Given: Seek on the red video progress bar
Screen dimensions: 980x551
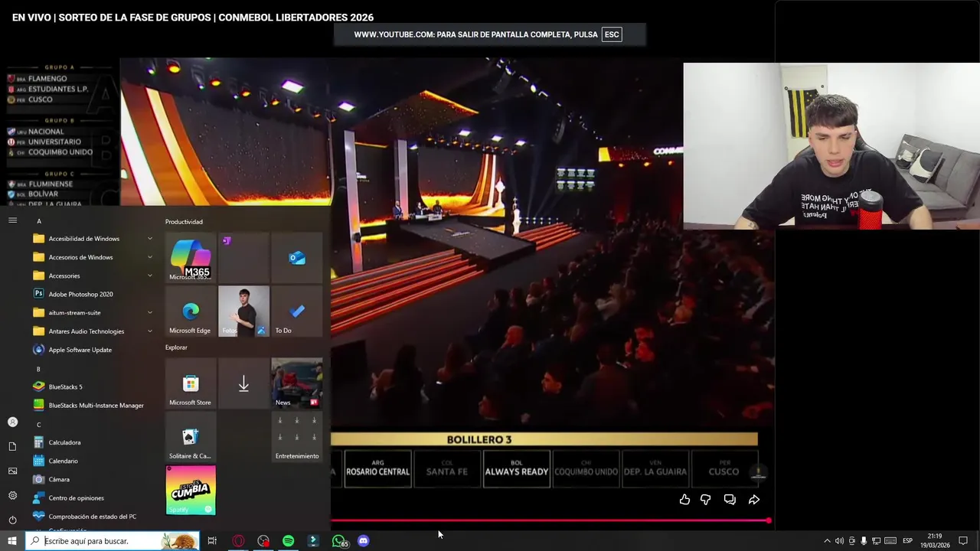Looking at the screenshot, I should pos(550,520).
